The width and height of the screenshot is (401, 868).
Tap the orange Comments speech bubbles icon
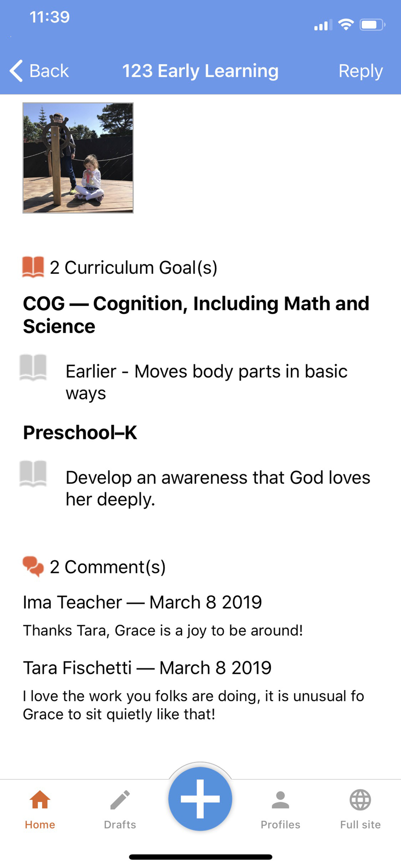coord(33,566)
